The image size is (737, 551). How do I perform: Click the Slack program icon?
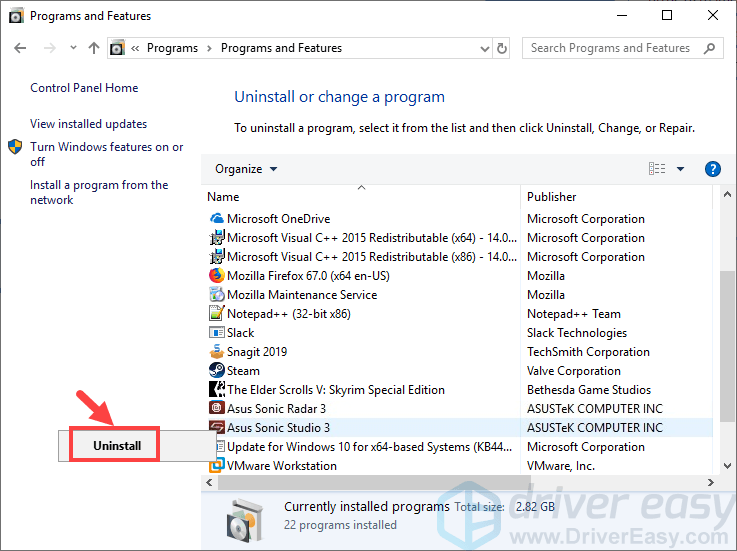click(x=217, y=333)
